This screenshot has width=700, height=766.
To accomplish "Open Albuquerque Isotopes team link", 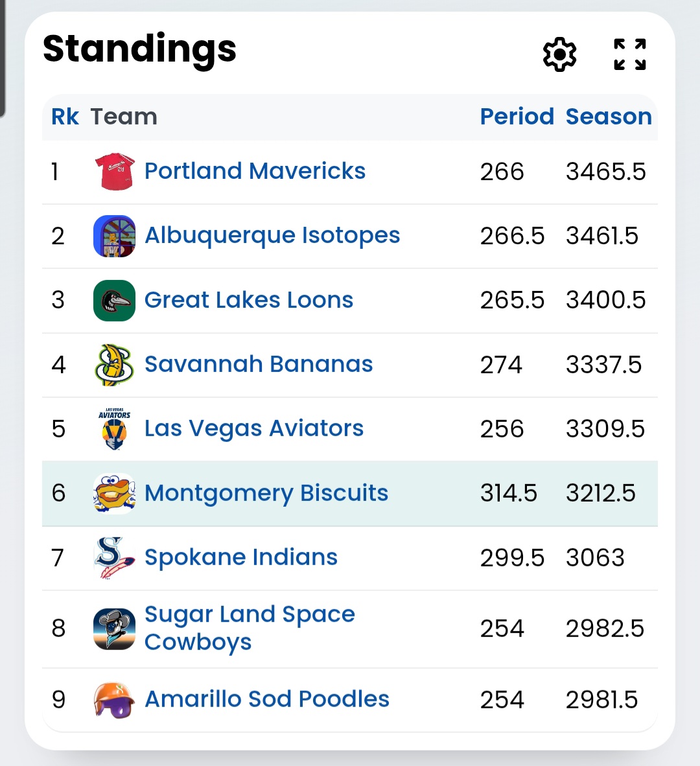I will (x=273, y=236).
